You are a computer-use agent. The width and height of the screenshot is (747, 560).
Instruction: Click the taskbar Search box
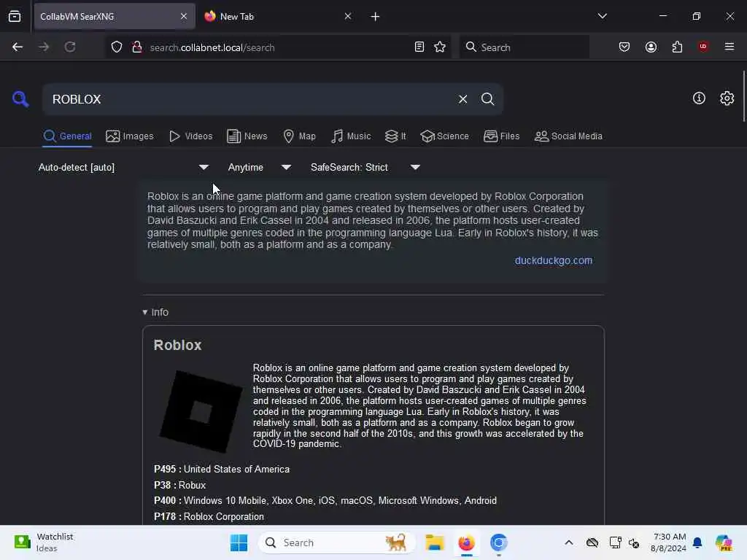[x=336, y=542]
